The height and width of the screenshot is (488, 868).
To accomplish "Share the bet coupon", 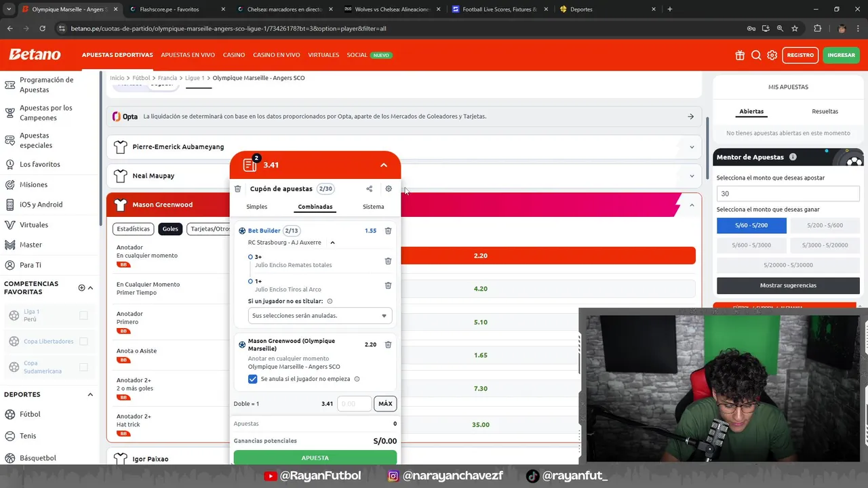I will pyautogui.click(x=369, y=189).
